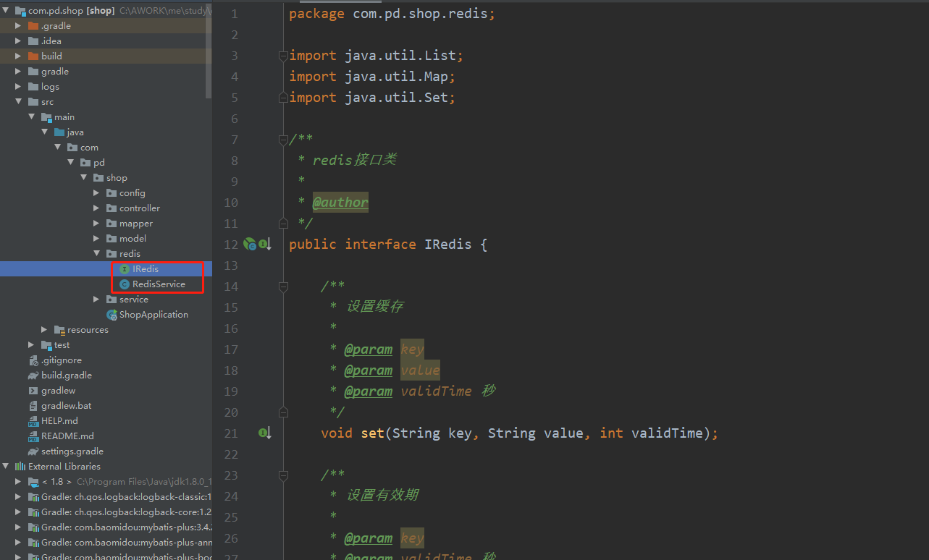Collapse the External Libraries node arrow

pyautogui.click(x=6, y=467)
